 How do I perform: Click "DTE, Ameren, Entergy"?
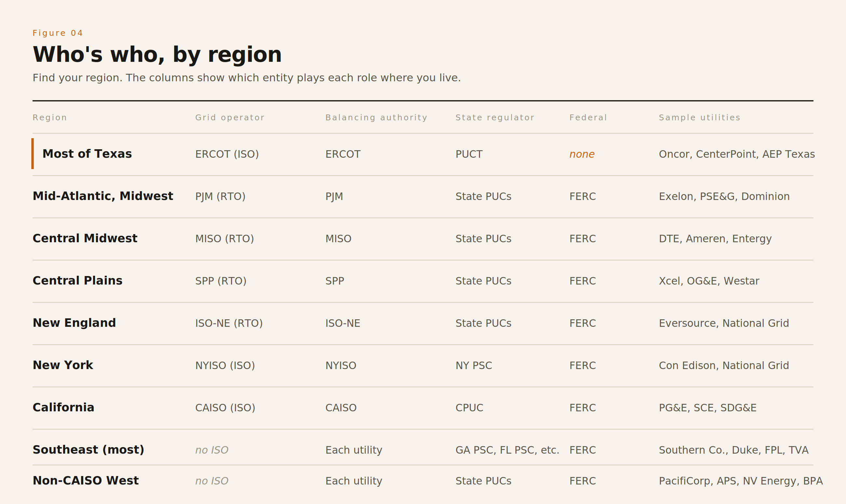[x=716, y=239]
